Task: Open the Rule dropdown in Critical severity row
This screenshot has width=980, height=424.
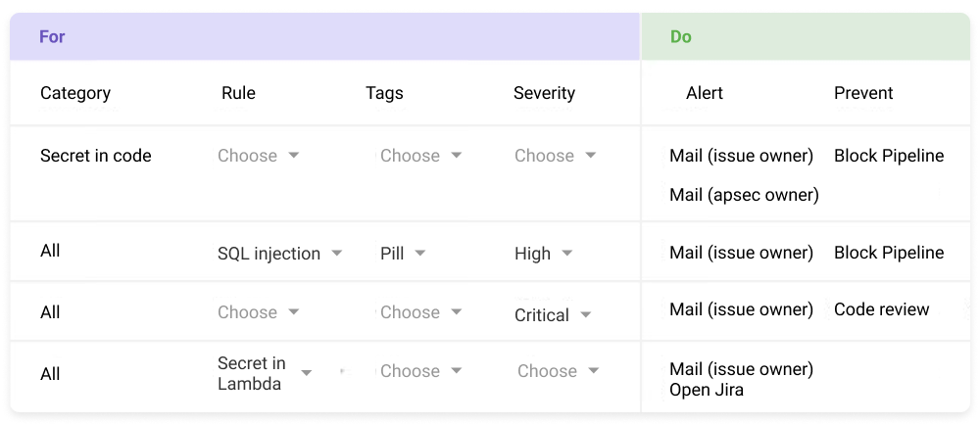Action: tap(258, 312)
